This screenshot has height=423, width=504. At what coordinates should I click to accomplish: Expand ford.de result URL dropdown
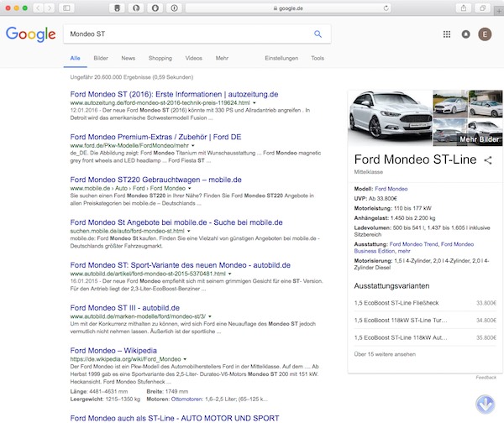coord(193,146)
